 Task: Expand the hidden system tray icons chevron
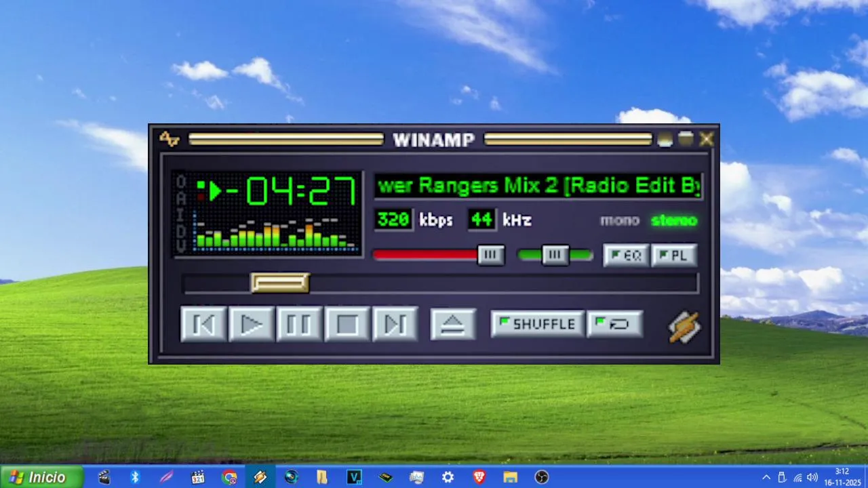coord(766,477)
